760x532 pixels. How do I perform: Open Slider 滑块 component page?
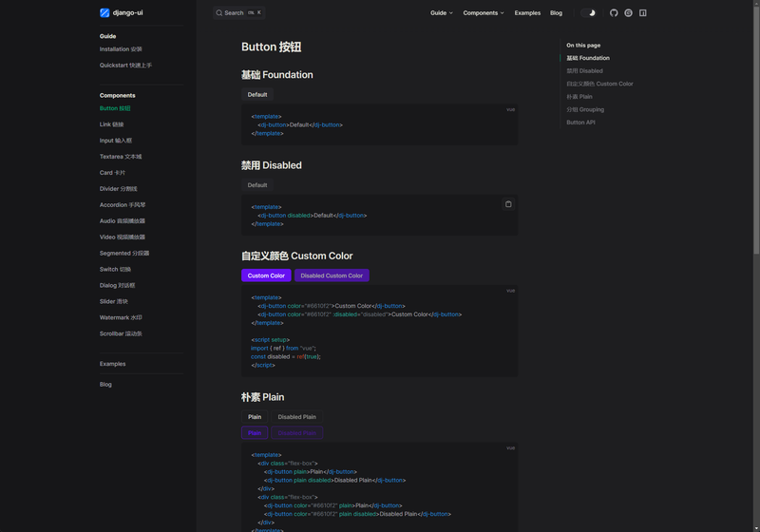click(114, 301)
